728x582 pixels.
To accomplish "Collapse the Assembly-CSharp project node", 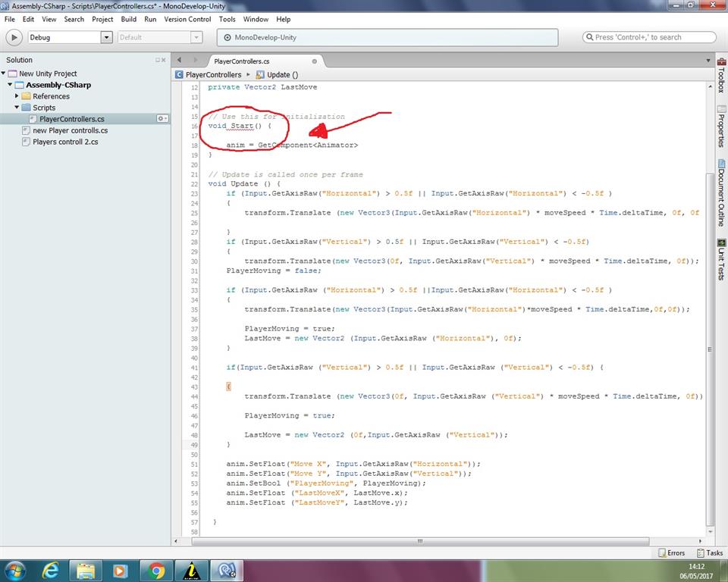I will click(x=10, y=84).
